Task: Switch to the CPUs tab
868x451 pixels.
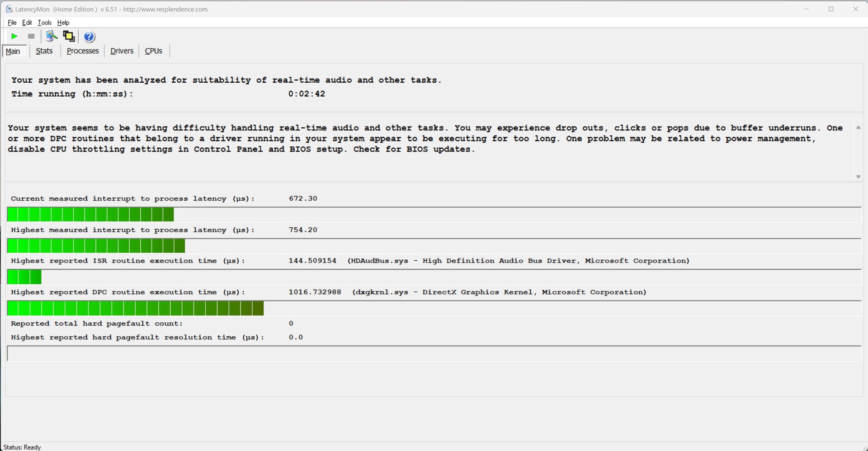Action: click(153, 51)
